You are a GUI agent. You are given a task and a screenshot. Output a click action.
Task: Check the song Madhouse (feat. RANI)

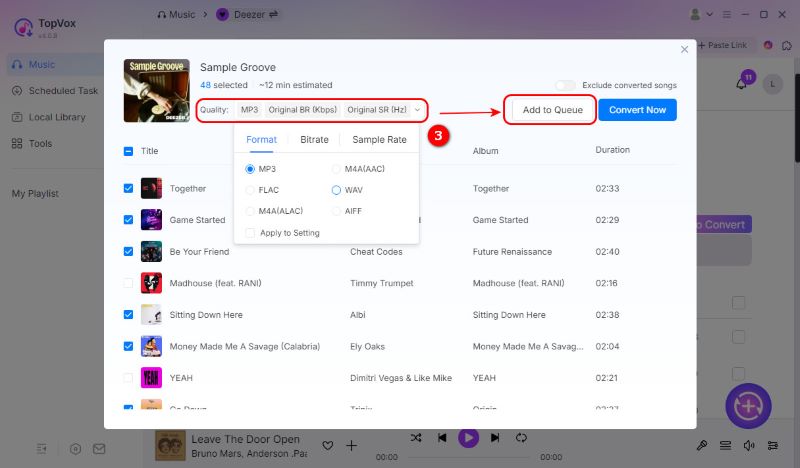click(x=129, y=283)
